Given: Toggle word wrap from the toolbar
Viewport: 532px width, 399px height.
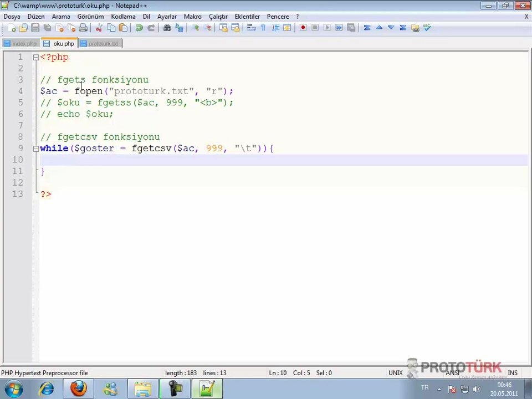Looking at the screenshot, I should click(x=251, y=28).
